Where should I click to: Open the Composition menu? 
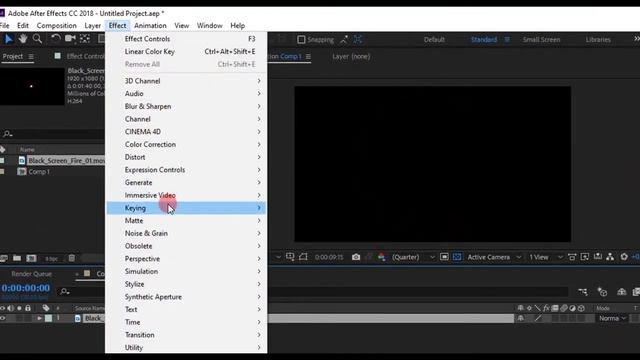56,25
